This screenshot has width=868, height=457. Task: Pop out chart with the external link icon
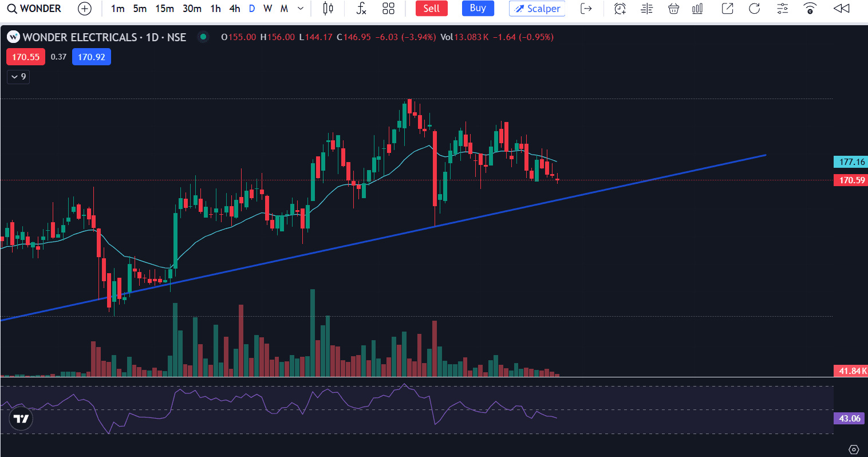727,9
